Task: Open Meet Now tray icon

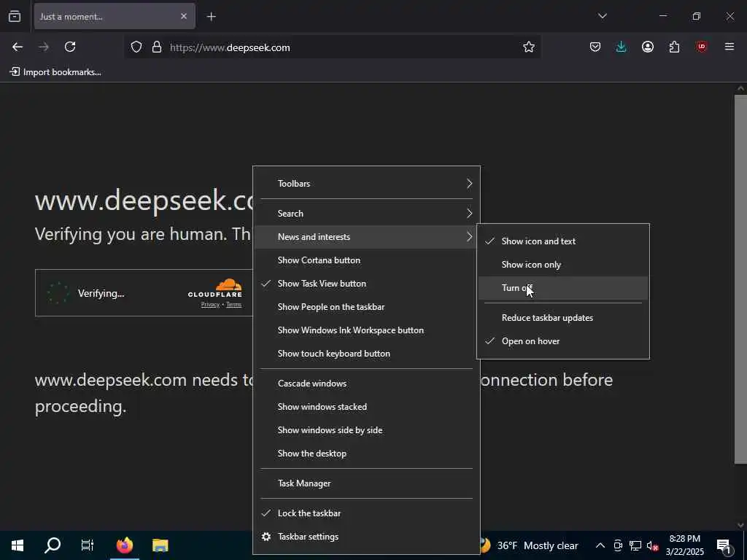Action: 618,545
